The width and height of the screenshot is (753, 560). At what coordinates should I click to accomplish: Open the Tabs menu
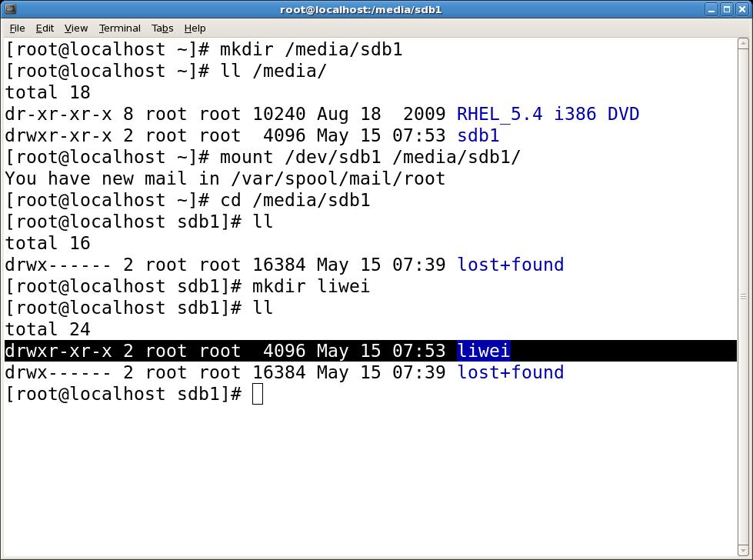[x=162, y=28]
